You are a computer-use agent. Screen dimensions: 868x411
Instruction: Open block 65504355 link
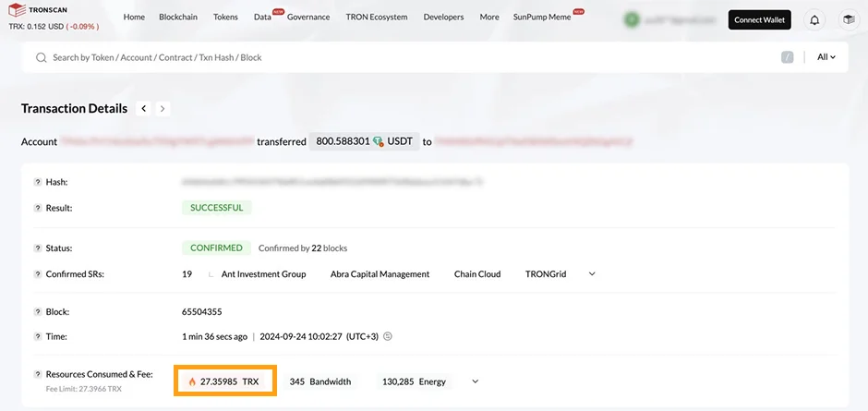201,312
